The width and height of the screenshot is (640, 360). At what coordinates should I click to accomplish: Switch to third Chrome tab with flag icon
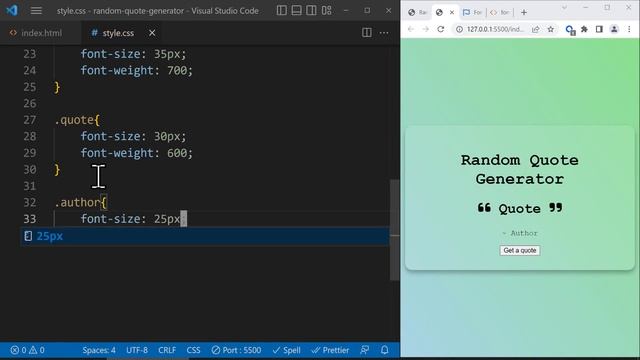point(472,12)
